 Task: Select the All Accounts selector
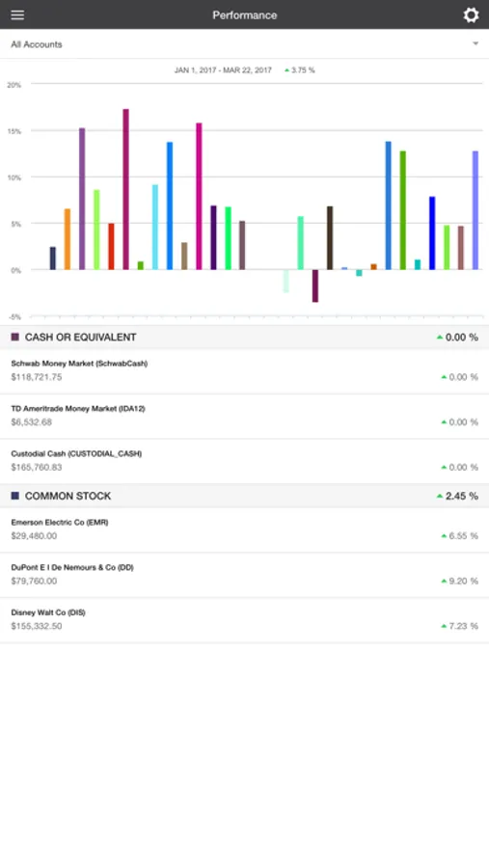tap(244, 44)
